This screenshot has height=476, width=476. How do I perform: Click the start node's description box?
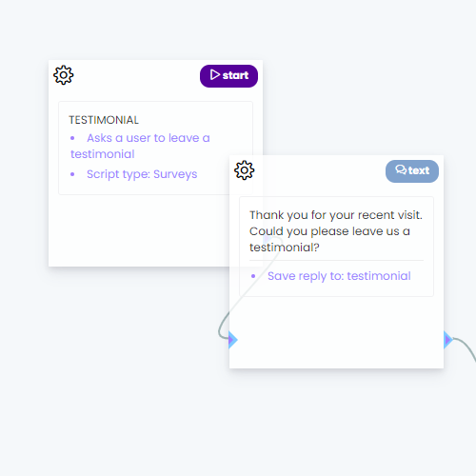[x=155, y=148]
